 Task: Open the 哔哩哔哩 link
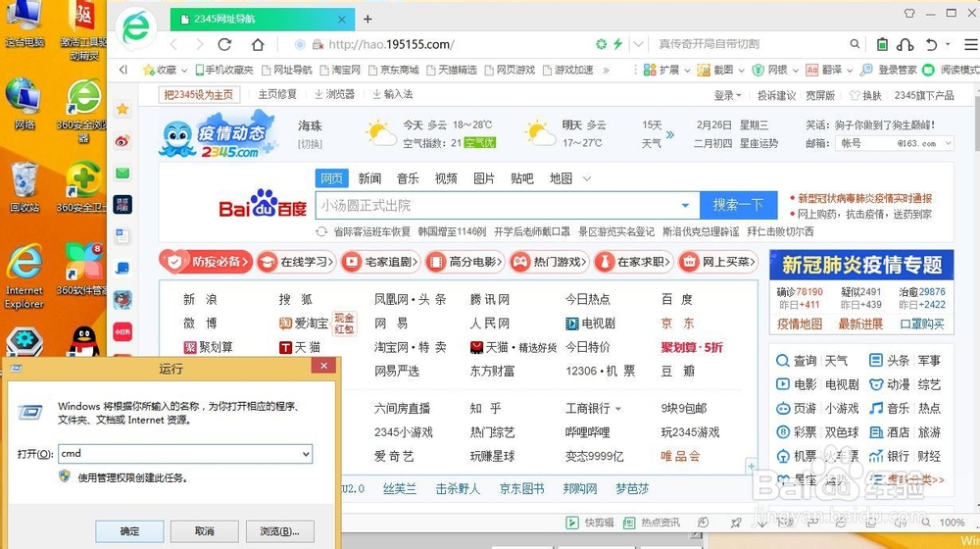pyautogui.click(x=587, y=432)
